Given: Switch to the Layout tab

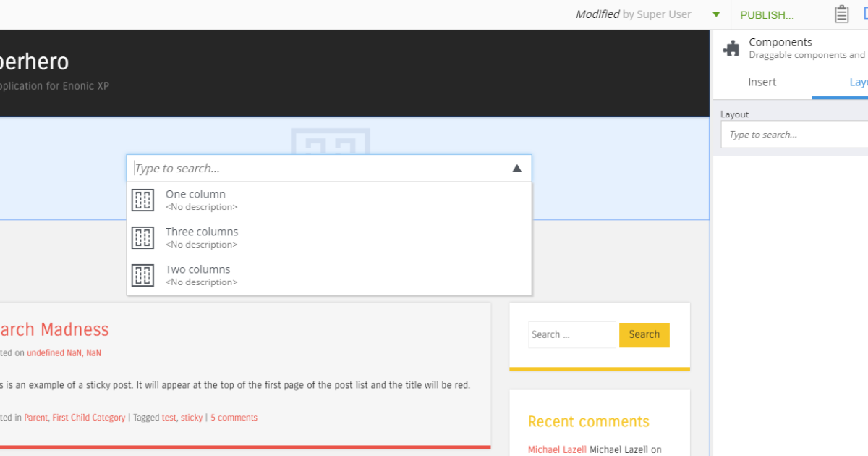Looking at the screenshot, I should click(x=858, y=82).
